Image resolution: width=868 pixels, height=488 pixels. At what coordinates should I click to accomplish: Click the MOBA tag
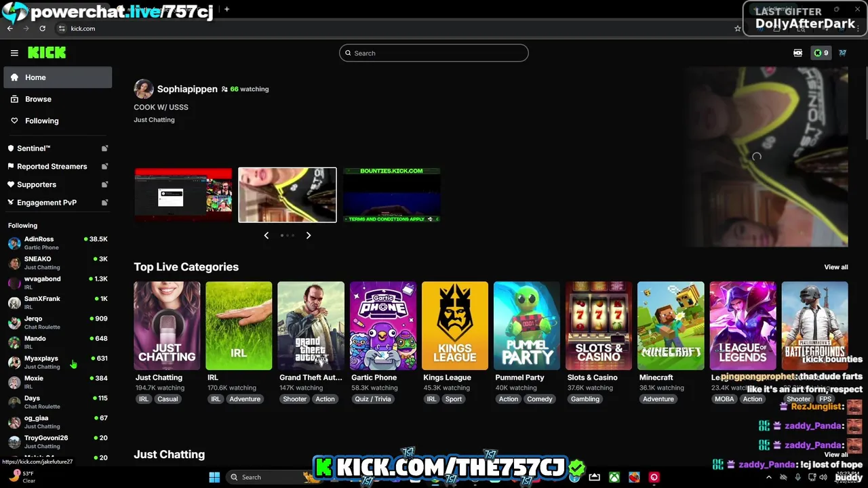pyautogui.click(x=724, y=399)
